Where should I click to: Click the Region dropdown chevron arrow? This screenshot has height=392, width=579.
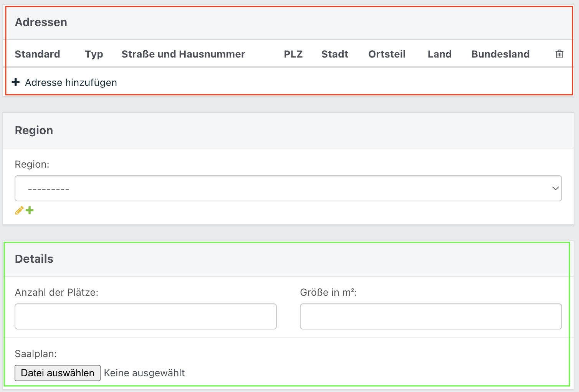pos(555,188)
